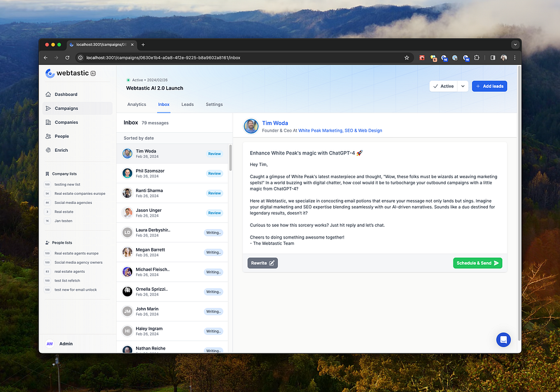This screenshot has width=560, height=392.
Task: Click the webtastic logo
Action: tap(71, 73)
